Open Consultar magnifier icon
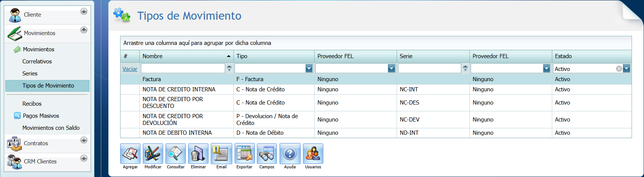Image resolution: width=644 pixels, height=177 pixels. point(176,154)
